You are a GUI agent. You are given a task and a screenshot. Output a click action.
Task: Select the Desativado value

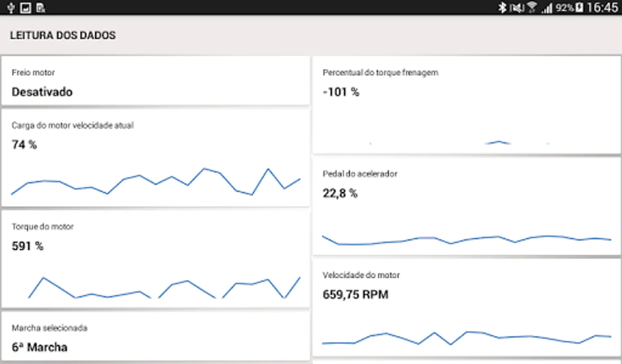(42, 92)
